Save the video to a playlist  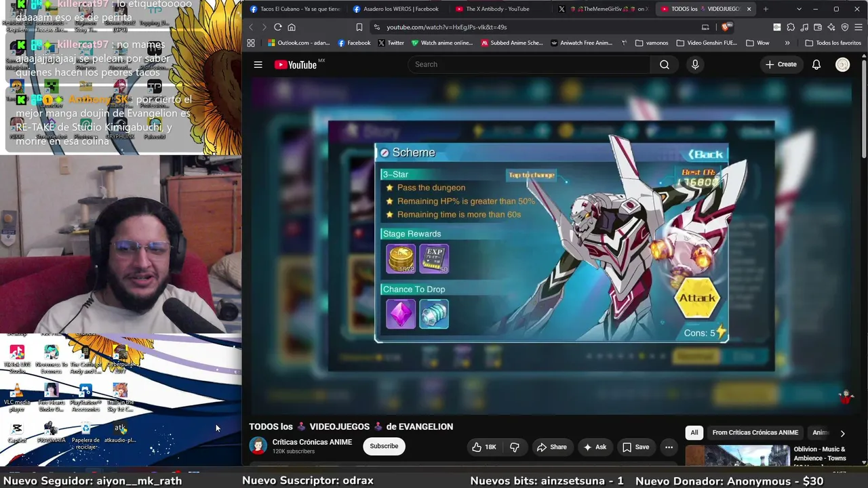(x=636, y=447)
